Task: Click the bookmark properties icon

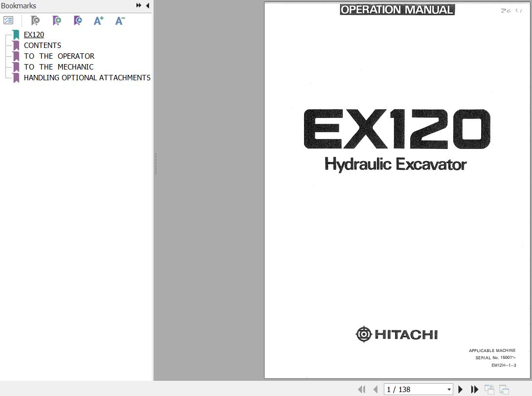Action: click(x=78, y=21)
